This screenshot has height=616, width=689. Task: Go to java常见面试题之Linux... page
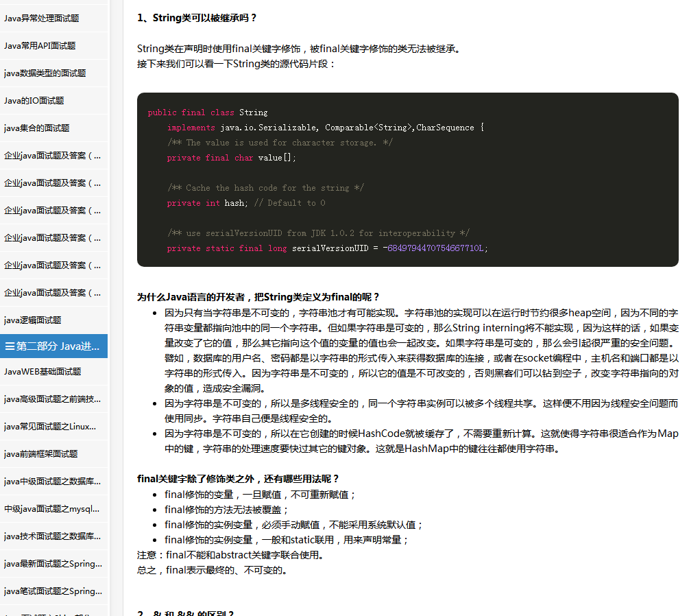50,427
